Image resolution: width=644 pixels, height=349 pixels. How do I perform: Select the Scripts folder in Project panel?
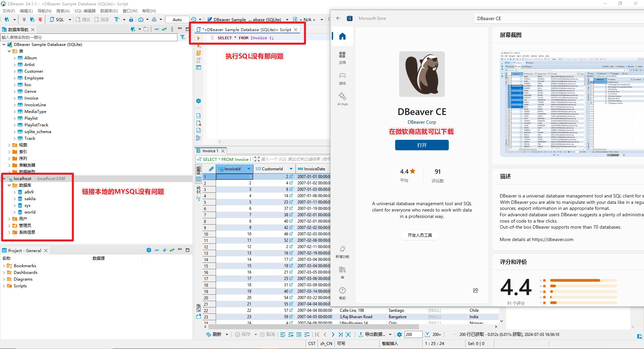20,286
